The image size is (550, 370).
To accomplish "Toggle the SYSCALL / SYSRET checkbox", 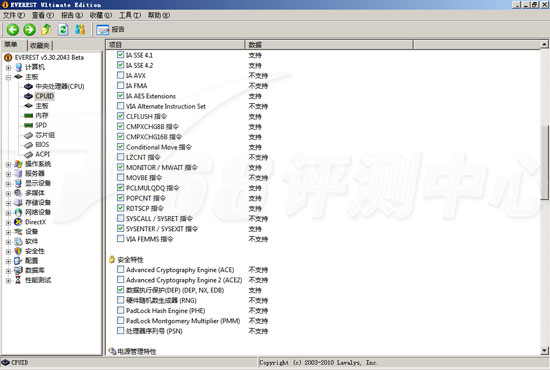I will pos(120,218).
